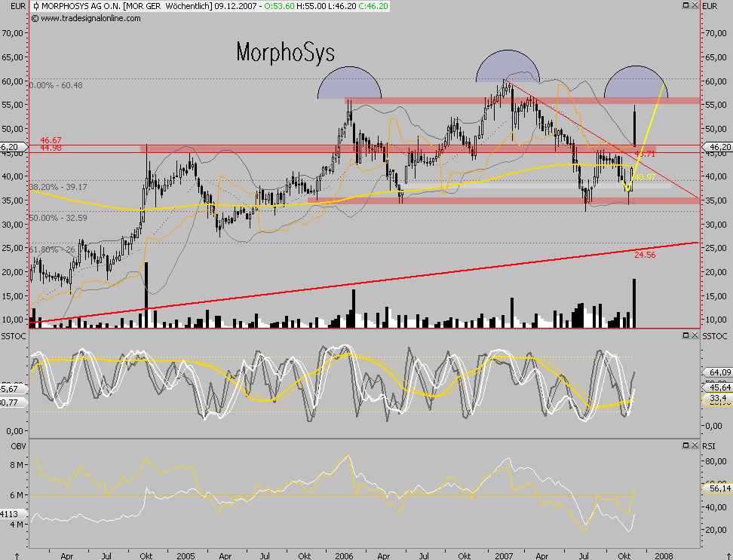Click the 56,14 RSI value tag
733x560 pixels.
(719, 488)
